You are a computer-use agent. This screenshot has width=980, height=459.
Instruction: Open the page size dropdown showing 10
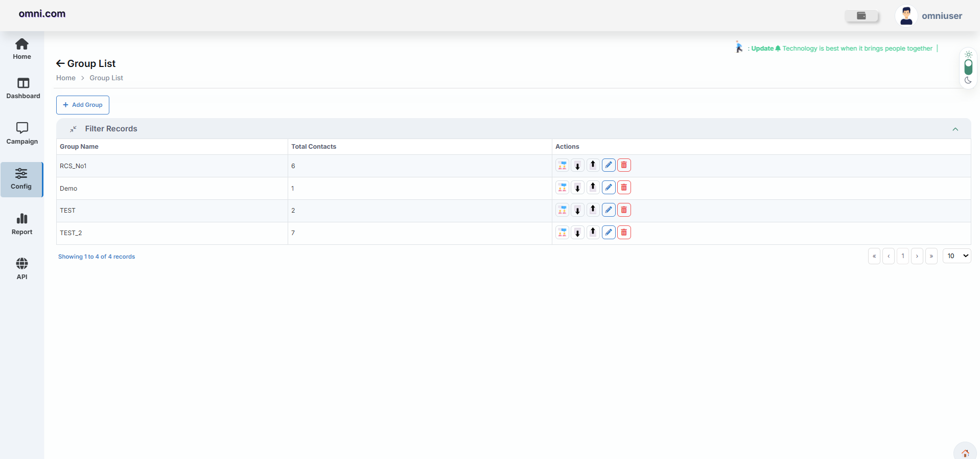pyautogui.click(x=956, y=256)
